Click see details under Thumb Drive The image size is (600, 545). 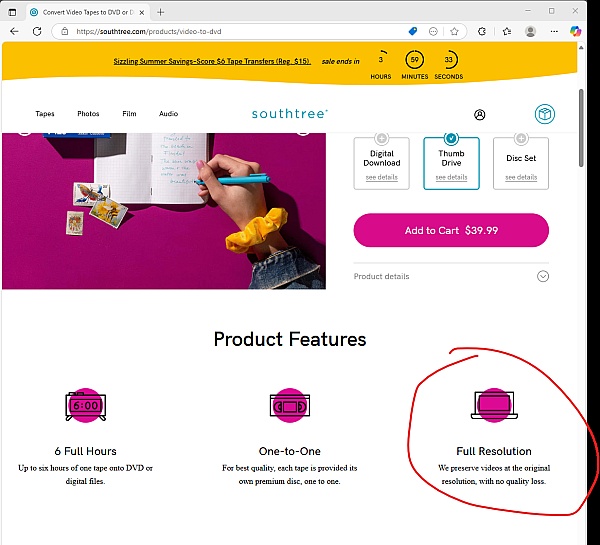point(451,177)
